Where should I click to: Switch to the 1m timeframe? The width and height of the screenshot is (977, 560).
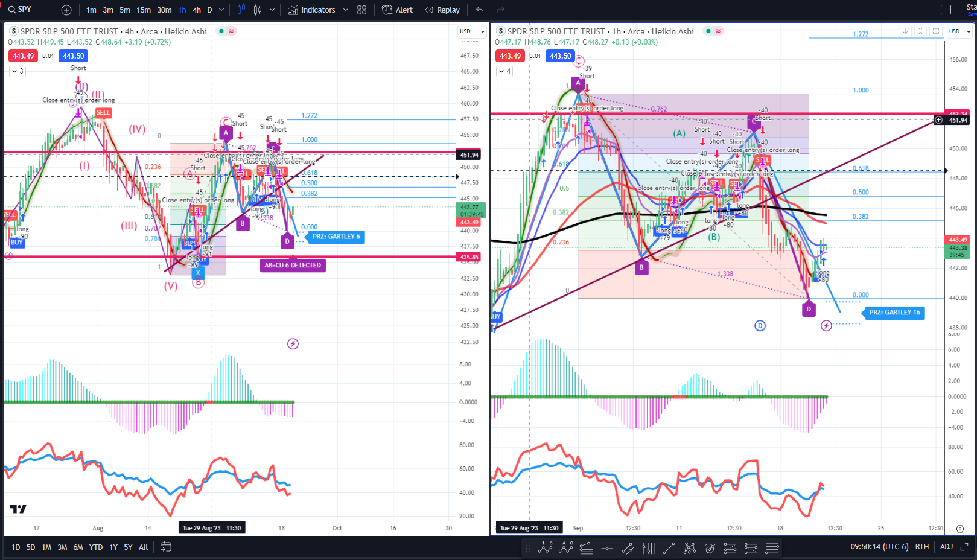click(x=91, y=10)
